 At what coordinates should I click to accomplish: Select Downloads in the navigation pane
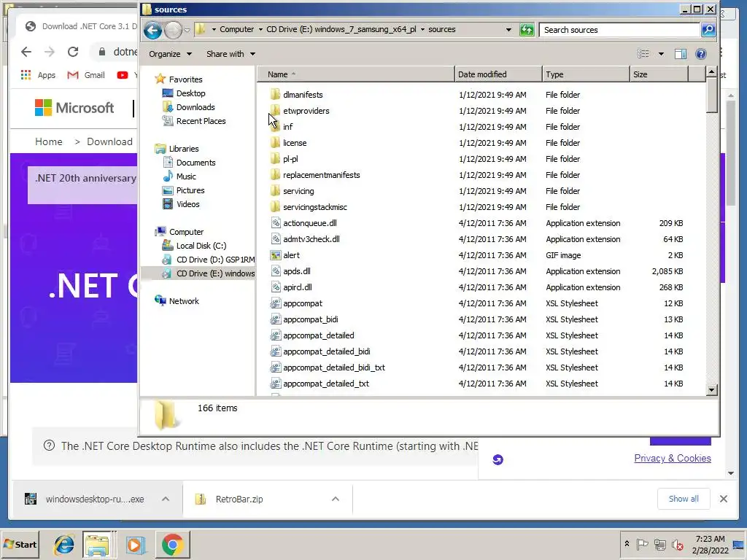pos(196,107)
